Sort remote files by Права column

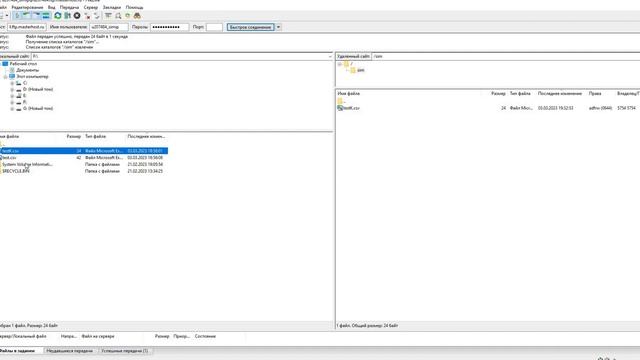[x=595, y=93]
